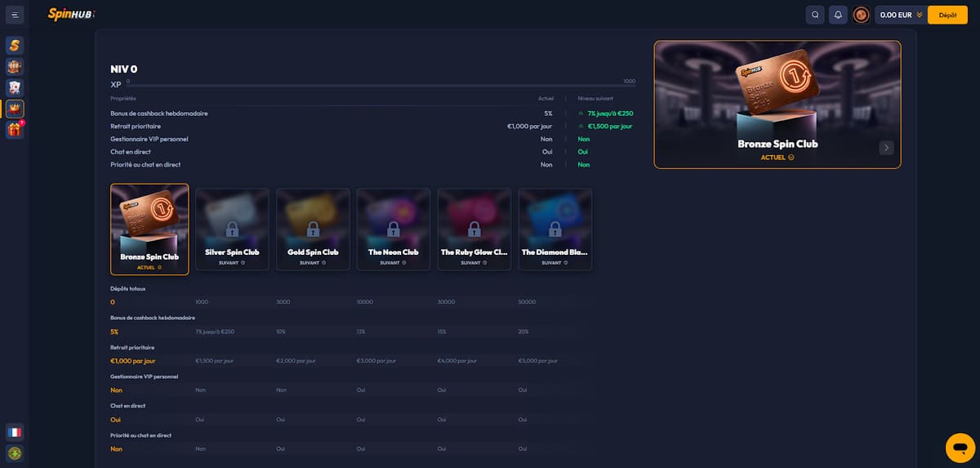
Task: Select the Silver Spin Club card
Action: pyautogui.click(x=232, y=229)
